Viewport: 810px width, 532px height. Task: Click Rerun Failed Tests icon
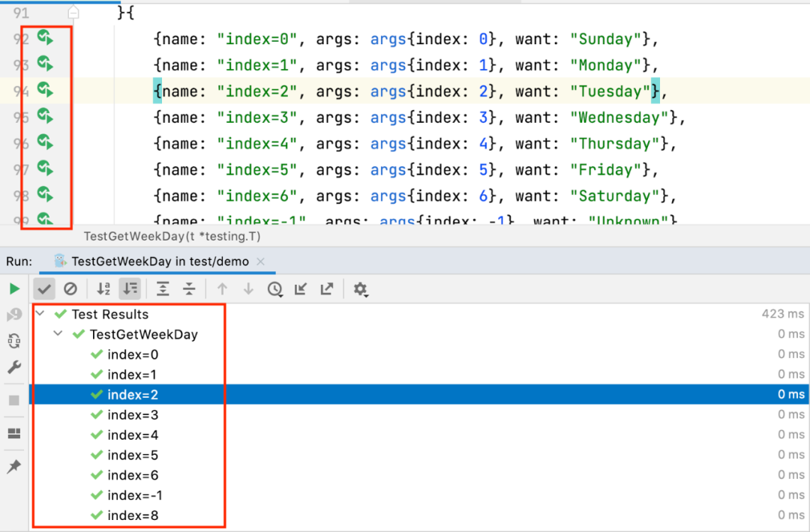pos(14,315)
